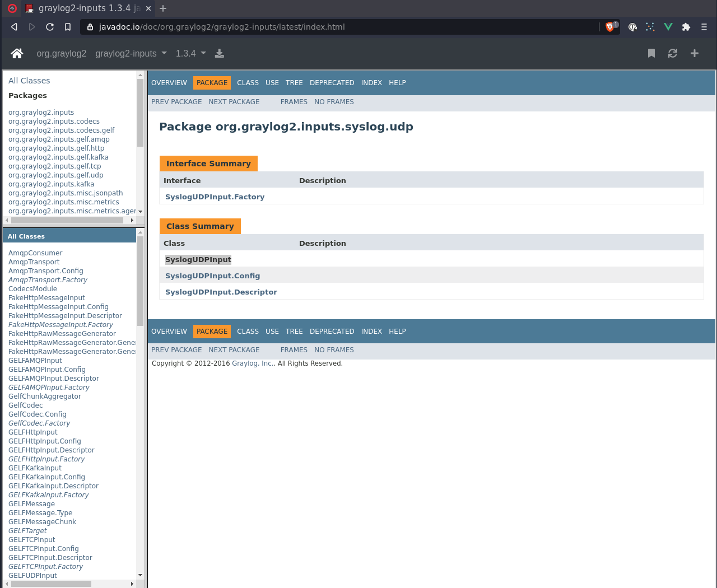Click the browser address bar URL
Screen dimensions: 717x588
(x=222, y=27)
